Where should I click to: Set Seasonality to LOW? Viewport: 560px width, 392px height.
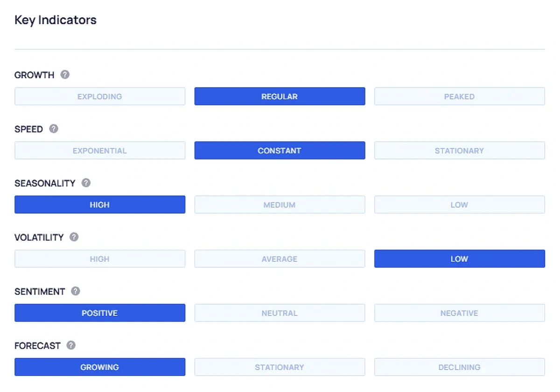459,204
